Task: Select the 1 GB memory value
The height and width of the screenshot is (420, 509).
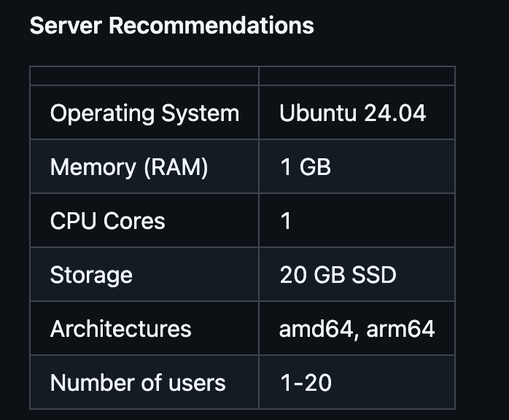Action: 305,168
